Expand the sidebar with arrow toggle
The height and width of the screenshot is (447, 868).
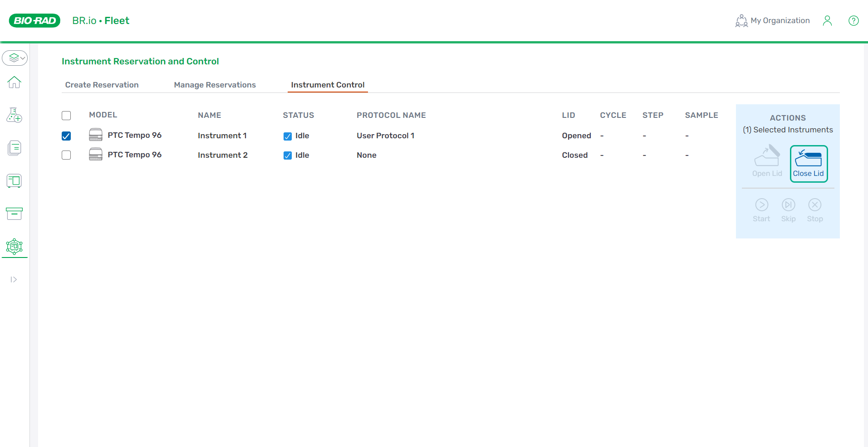coord(14,280)
